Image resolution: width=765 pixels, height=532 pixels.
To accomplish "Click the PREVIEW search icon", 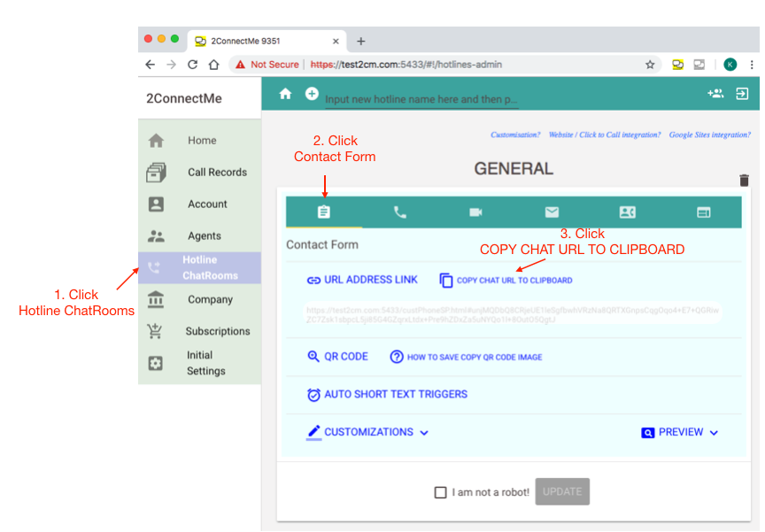I will click(x=647, y=433).
